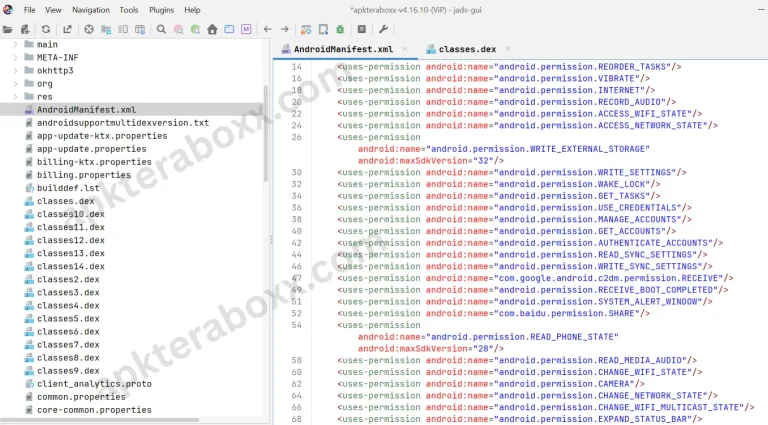Navigate back with the left arrow
Screen dimensions: 768x425
pyautogui.click(x=267, y=29)
